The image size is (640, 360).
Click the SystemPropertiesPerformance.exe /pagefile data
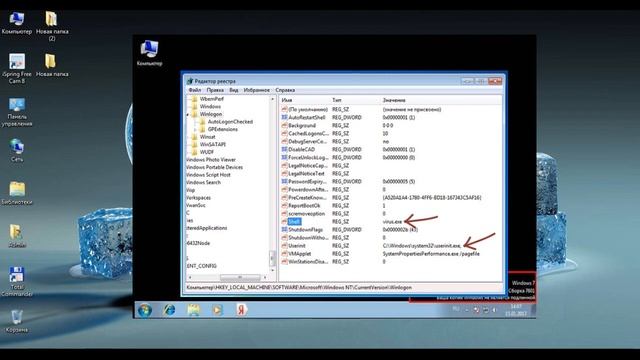(x=431, y=253)
